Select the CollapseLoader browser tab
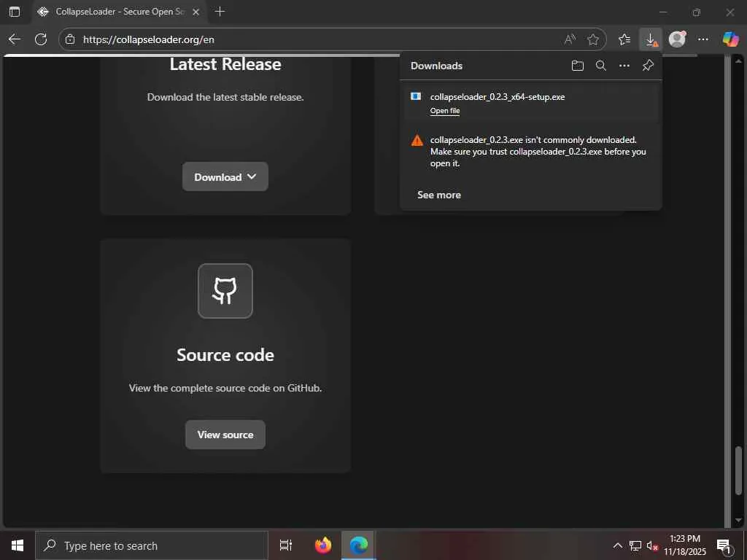747x560 pixels. pyautogui.click(x=119, y=12)
